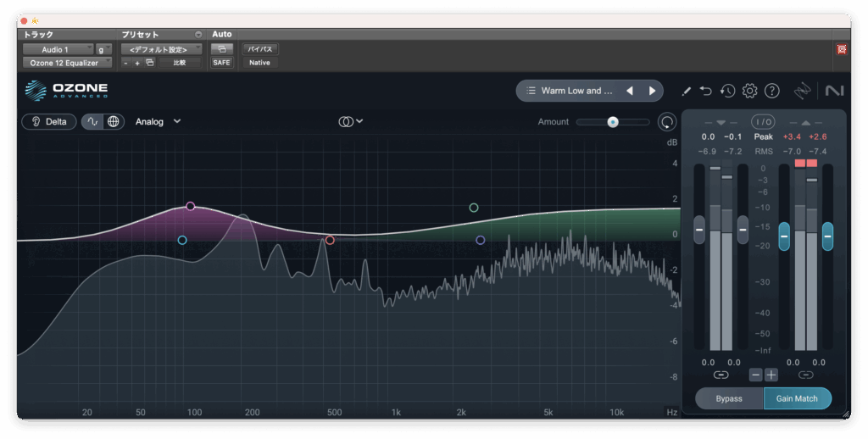Select the red EQ node near 500 Hz
This screenshot has height=439, width=868.
[330, 240]
